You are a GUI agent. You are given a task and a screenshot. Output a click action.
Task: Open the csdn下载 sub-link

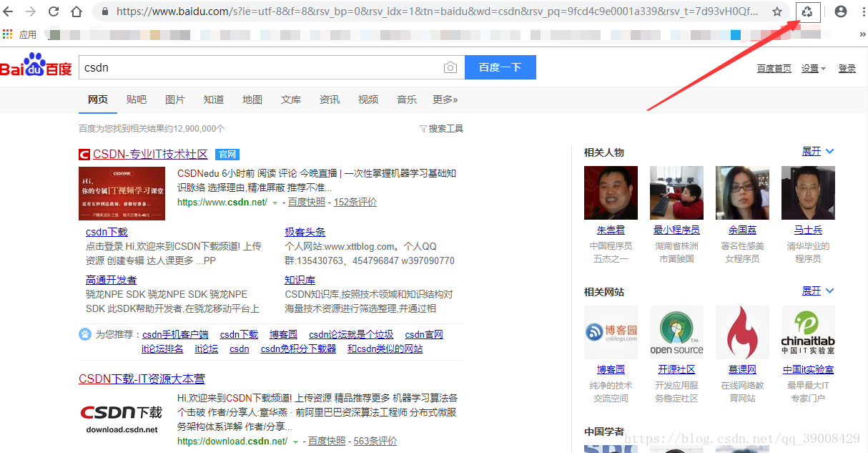tap(107, 232)
